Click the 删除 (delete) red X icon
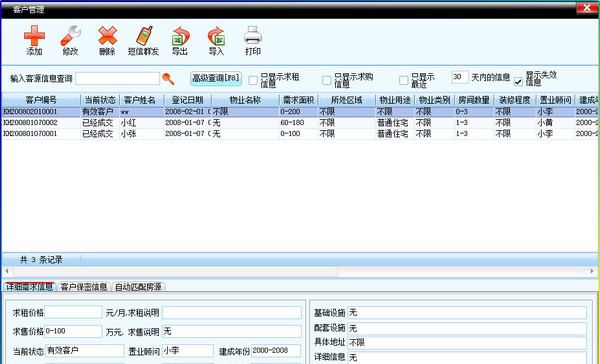Image resolution: width=600 pixels, height=364 pixels. point(108,36)
